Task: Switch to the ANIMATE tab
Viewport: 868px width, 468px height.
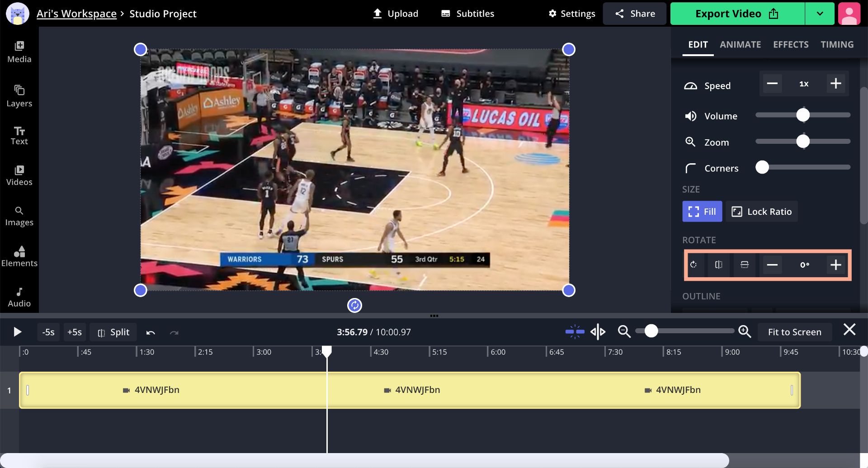Action: point(740,44)
